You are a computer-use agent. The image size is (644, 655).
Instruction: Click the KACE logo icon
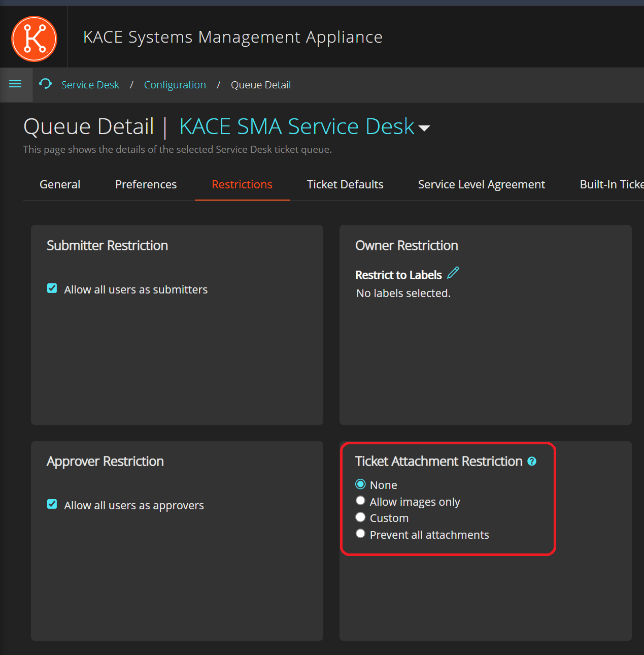click(x=34, y=39)
